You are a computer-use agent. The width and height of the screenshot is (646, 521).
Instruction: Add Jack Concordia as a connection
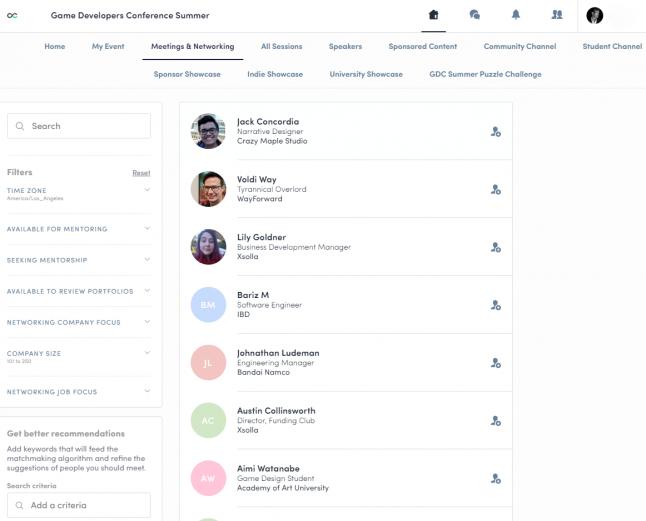495,132
